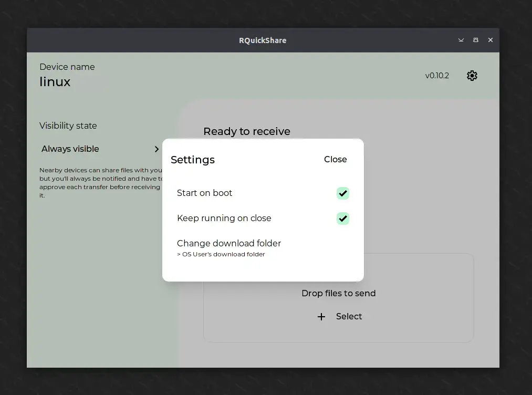The width and height of the screenshot is (532, 395).
Task: Minimize the RQuickShare window
Action: pos(461,40)
